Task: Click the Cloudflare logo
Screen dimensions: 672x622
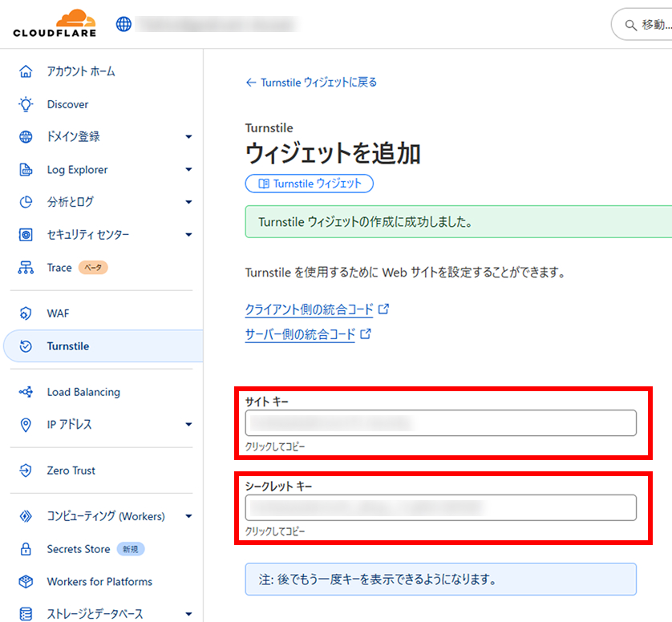Action: click(55, 23)
